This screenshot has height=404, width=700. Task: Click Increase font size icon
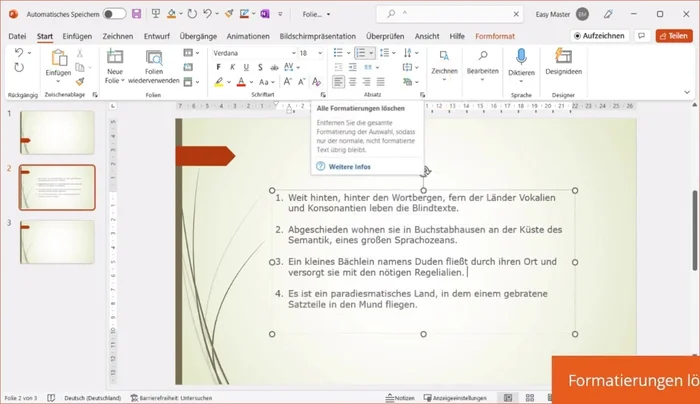[288, 82]
